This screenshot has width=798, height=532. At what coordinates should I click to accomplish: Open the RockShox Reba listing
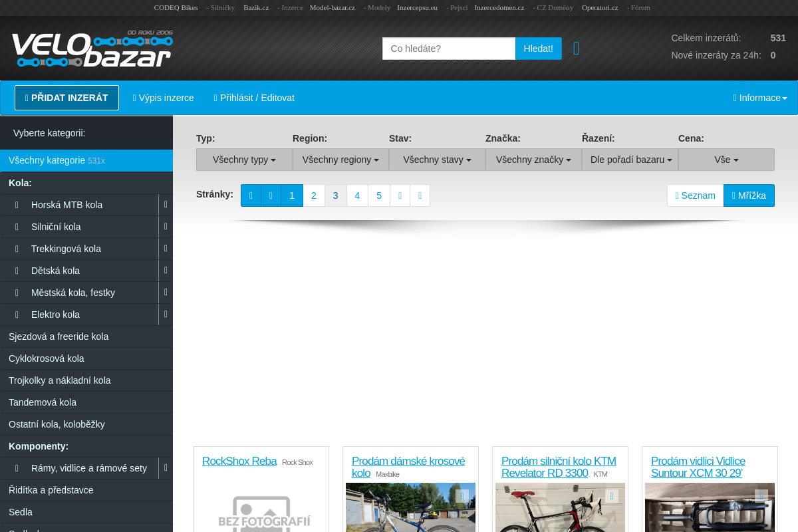(x=239, y=462)
